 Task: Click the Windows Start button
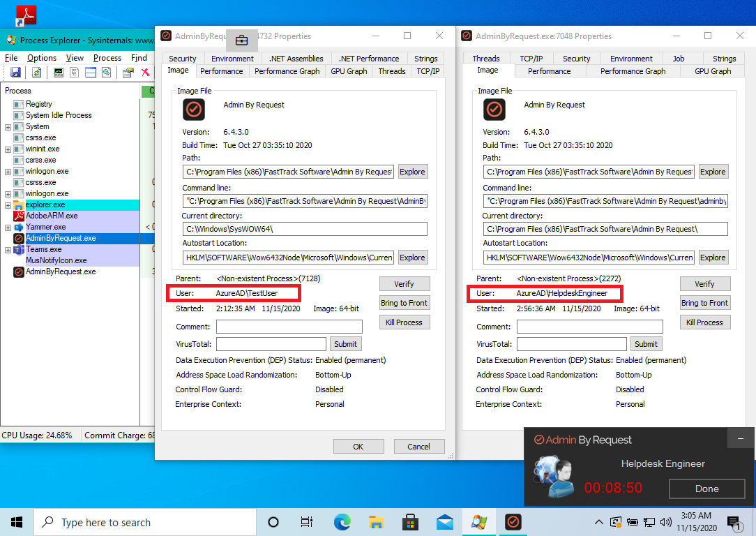17,522
